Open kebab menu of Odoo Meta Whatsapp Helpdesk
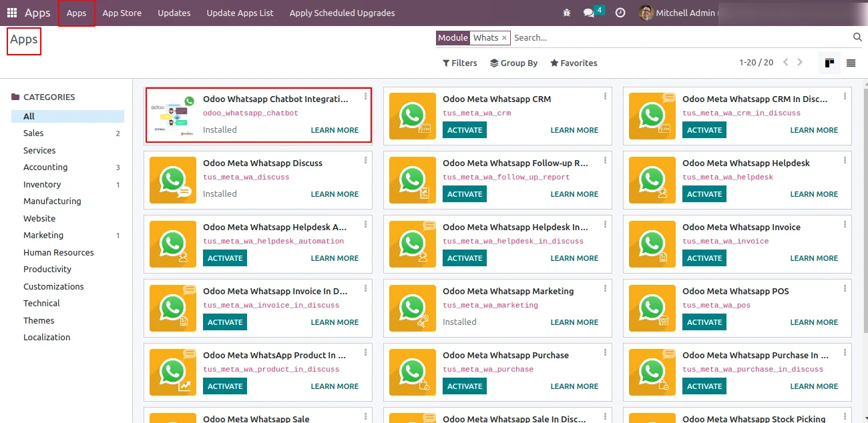This screenshot has height=423, width=868. 845,160
